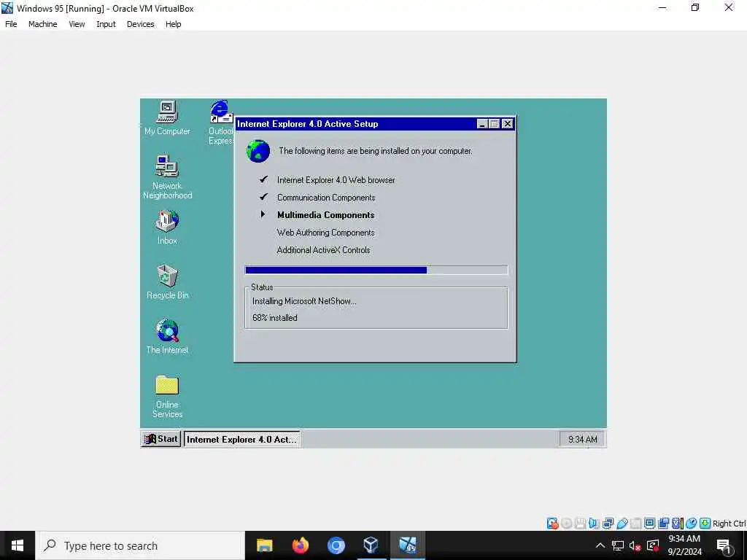This screenshot has width=747, height=560.
Task: Open the View menu
Action: click(77, 24)
